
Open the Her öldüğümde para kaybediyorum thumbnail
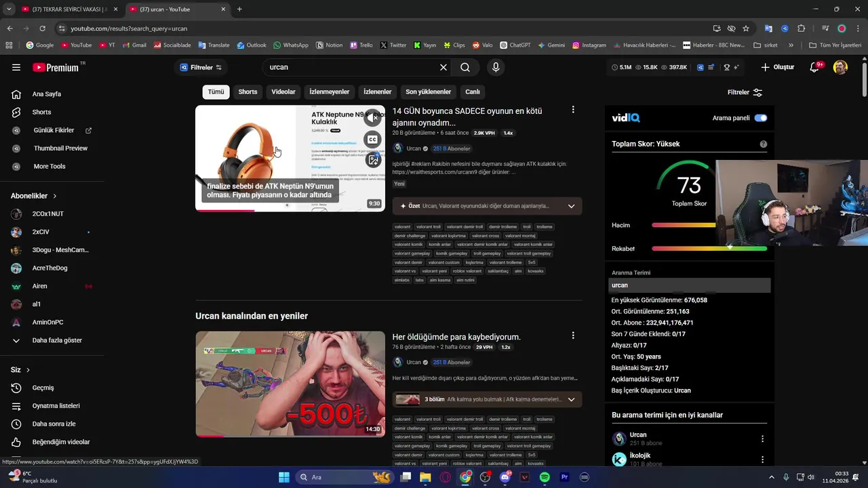click(290, 384)
